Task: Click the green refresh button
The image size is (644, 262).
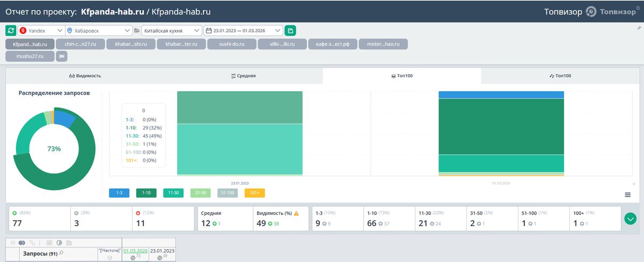Action: coord(11,31)
